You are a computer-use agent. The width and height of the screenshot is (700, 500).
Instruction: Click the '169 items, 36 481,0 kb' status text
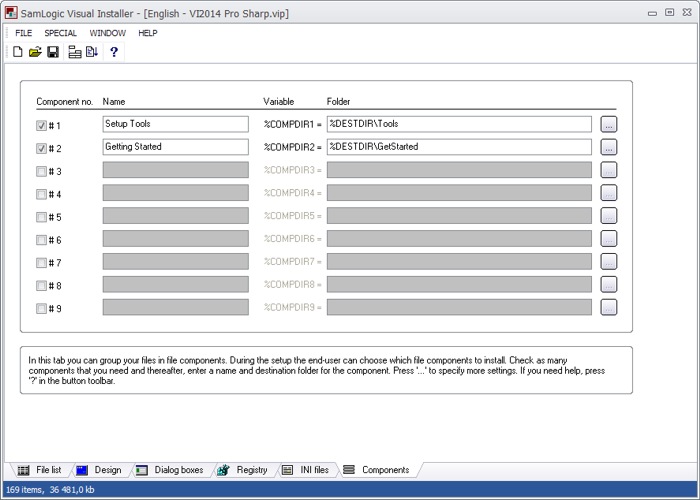pyautogui.click(x=50, y=490)
